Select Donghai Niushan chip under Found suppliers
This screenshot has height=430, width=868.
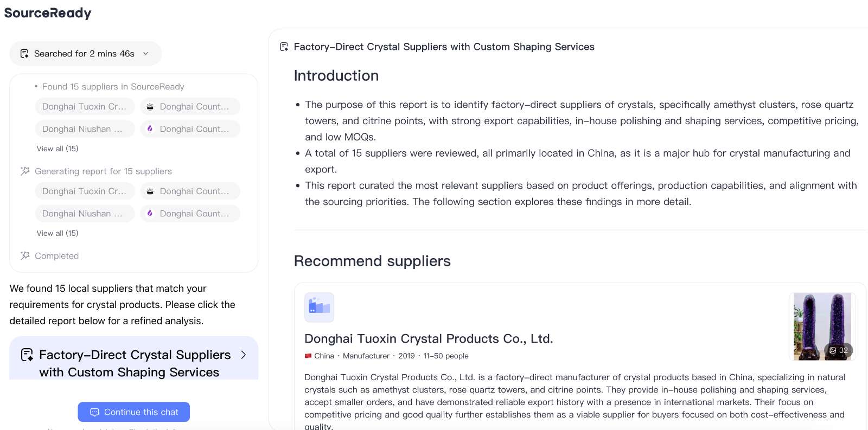click(85, 129)
